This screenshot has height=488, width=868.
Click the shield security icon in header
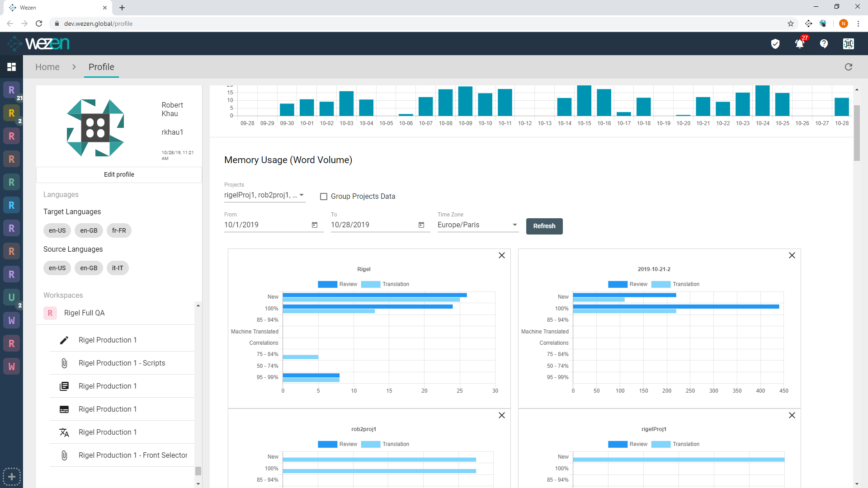click(775, 44)
